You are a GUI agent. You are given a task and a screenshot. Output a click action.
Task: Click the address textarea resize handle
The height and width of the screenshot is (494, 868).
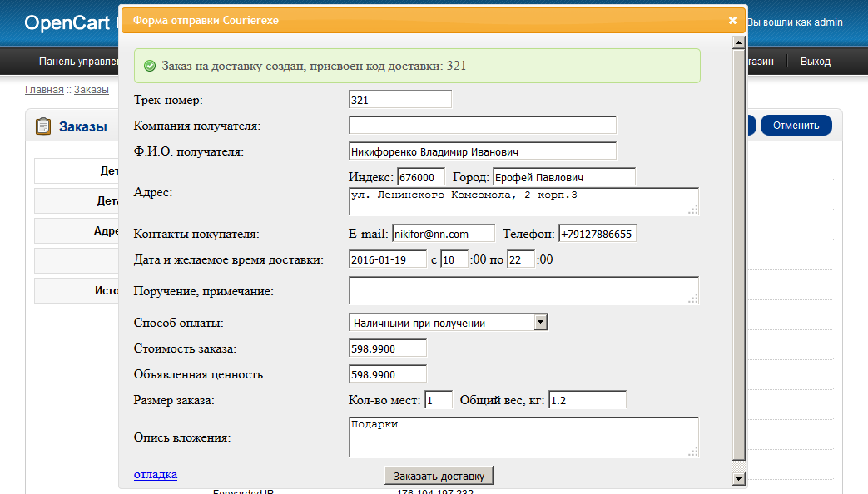[693, 210]
